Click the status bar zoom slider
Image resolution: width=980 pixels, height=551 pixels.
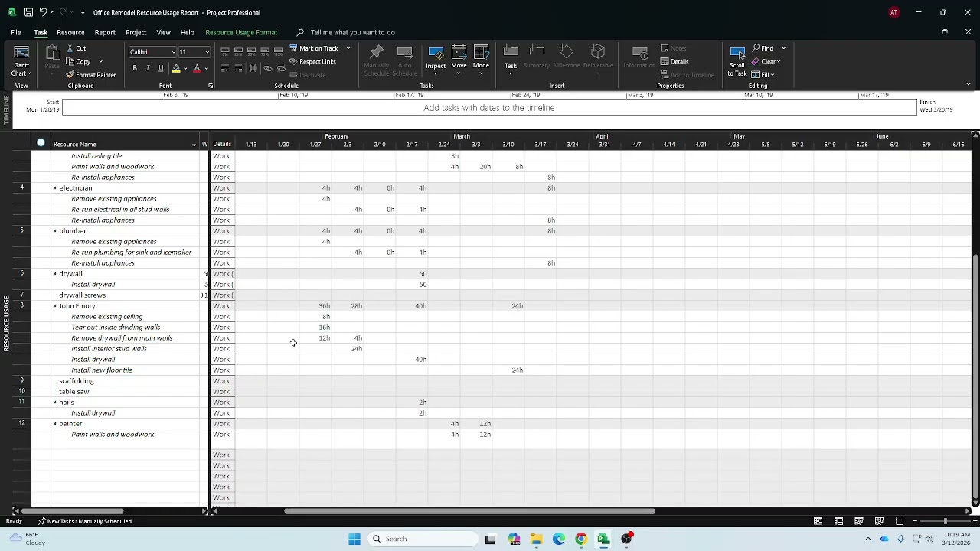tap(945, 521)
